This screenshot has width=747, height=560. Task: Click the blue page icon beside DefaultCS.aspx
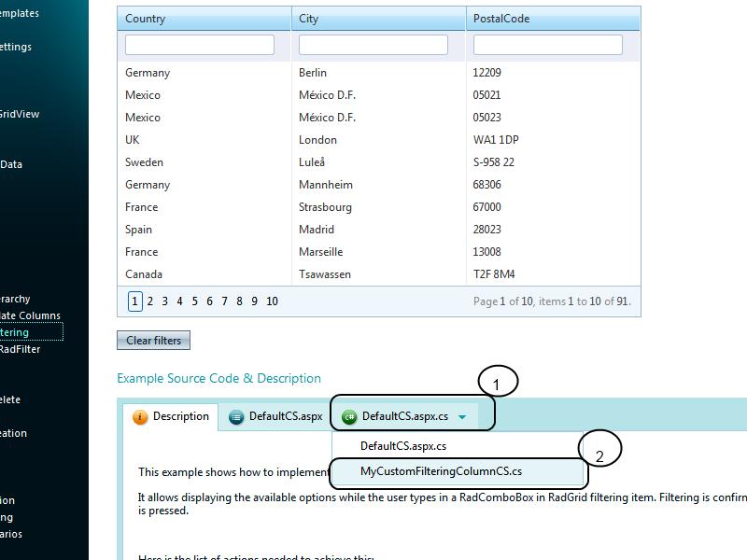(236, 417)
